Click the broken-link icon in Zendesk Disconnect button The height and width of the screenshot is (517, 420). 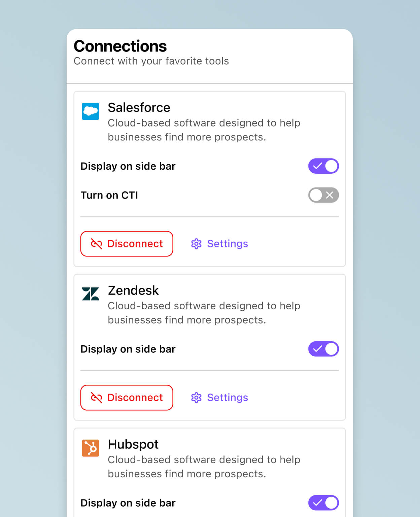pos(97,398)
